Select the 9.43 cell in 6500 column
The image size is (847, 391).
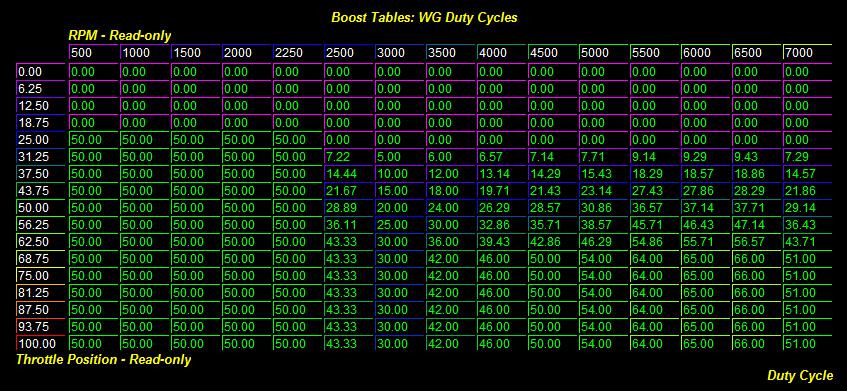(x=757, y=157)
